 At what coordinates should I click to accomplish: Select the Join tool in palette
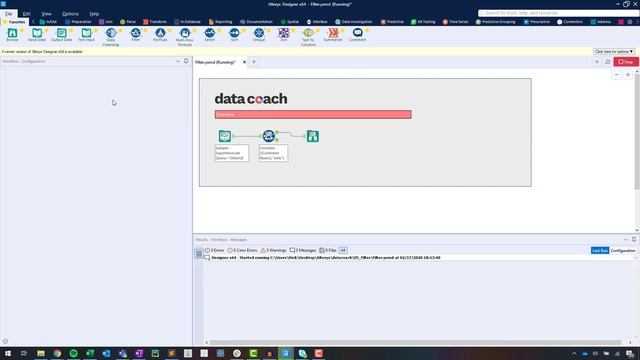(x=284, y=35)
